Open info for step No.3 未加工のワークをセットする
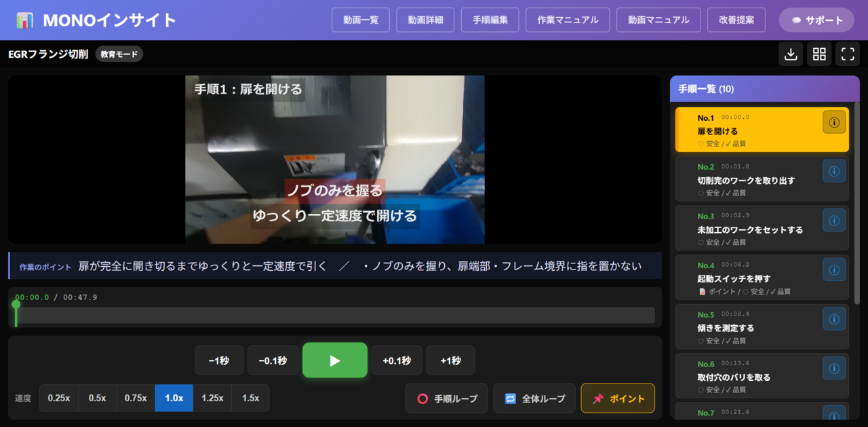Image resolution: width=868 pixels, height=427 pixels. (834, 221)
